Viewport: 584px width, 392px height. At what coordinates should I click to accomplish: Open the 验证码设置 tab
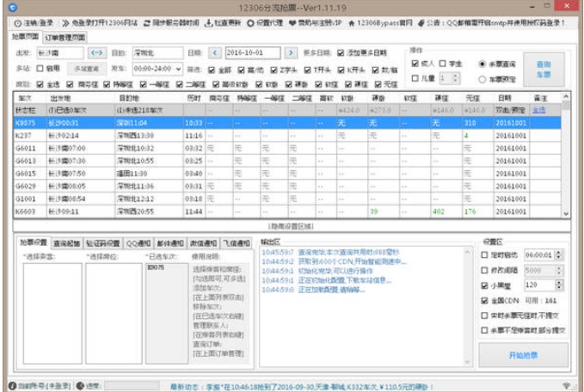(103, 243)
